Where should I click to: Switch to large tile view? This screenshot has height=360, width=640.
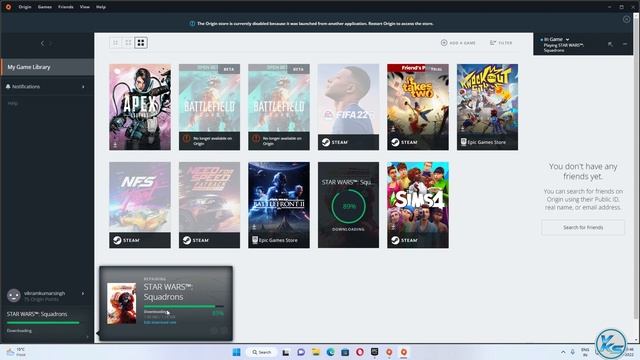141,42
